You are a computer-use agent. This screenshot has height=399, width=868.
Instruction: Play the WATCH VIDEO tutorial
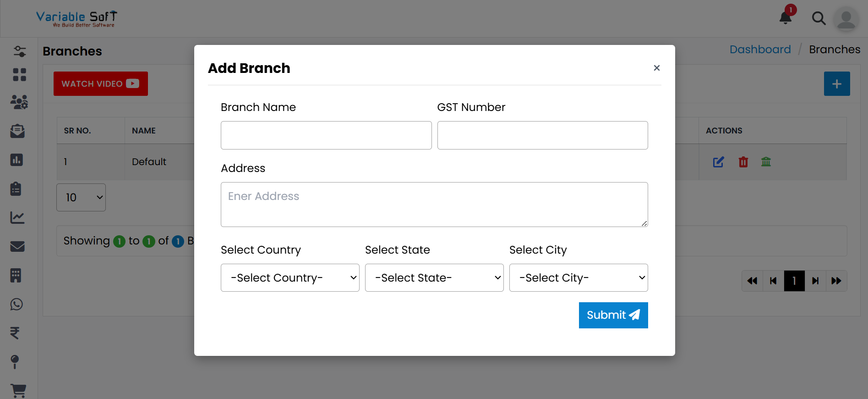coord(100,83)
